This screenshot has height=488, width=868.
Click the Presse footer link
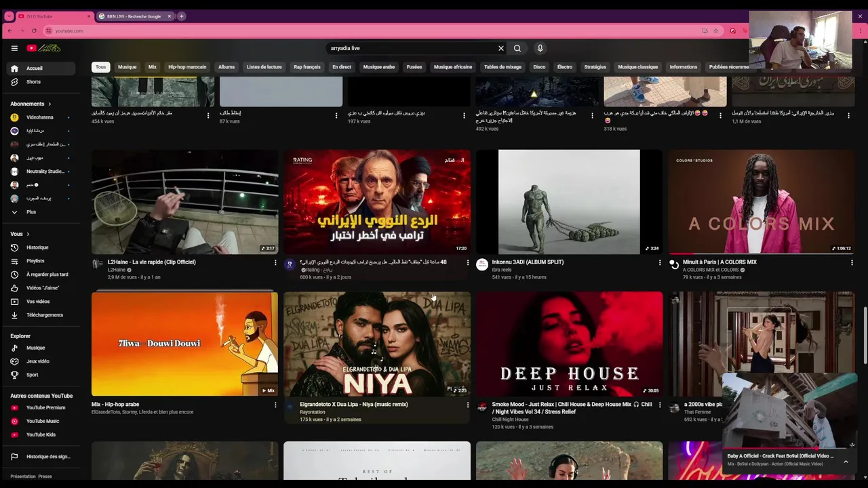(45, 476)
